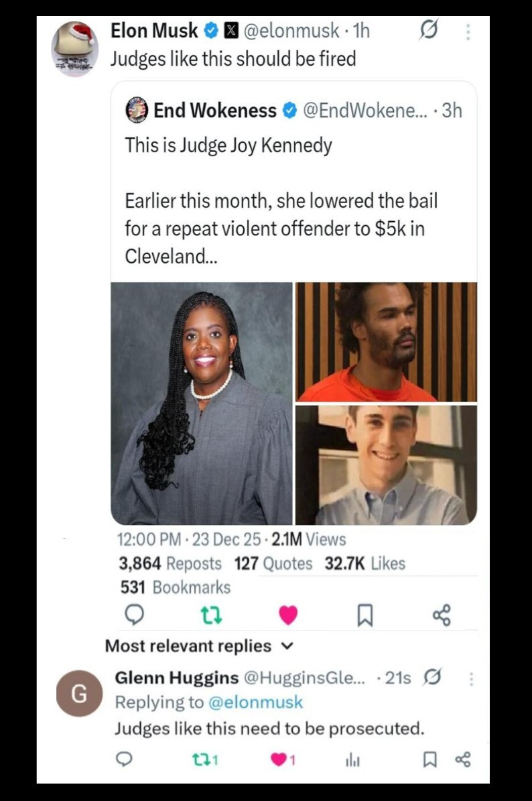Tap Grok slash icon beside Elon Musk post

click(x=428, y=30)
